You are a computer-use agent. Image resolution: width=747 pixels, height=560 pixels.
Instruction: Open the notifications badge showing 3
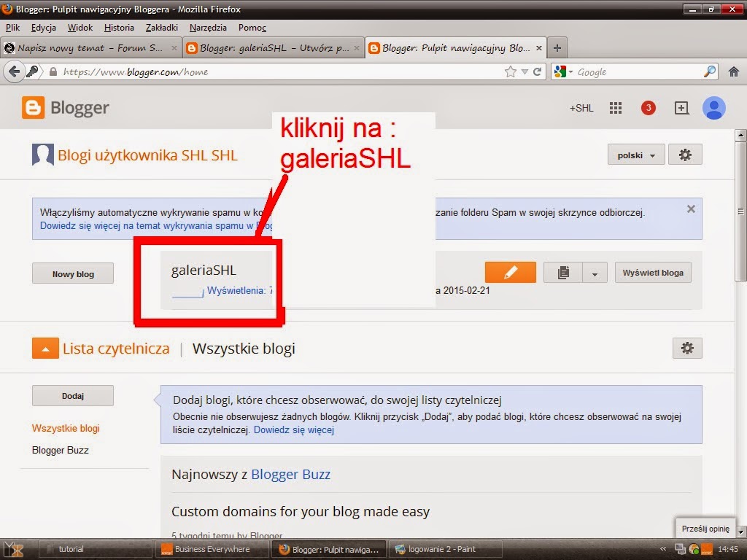648,108
